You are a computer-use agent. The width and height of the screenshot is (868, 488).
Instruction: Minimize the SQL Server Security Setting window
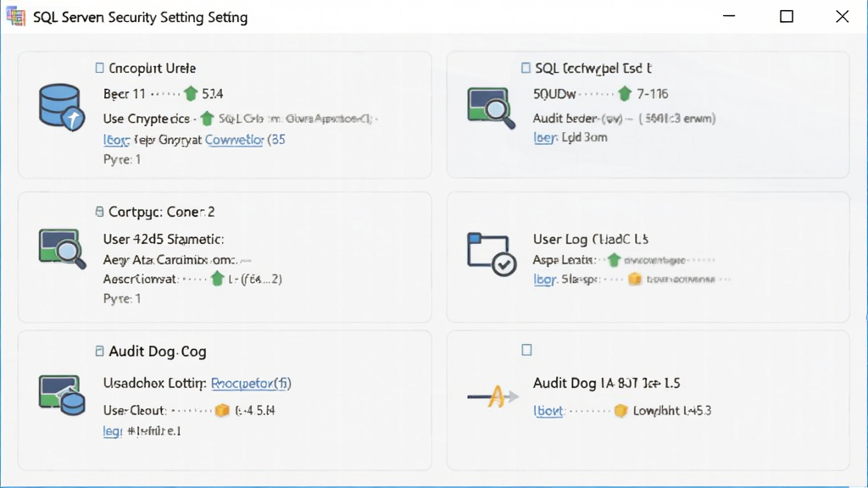tap(729, 16)
